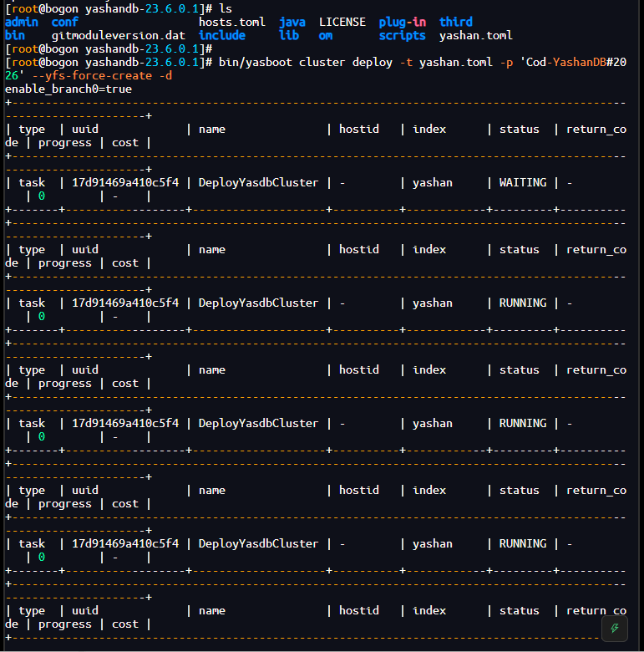Click the 'Cod-YashanDB#20' password text

point(576,63)
